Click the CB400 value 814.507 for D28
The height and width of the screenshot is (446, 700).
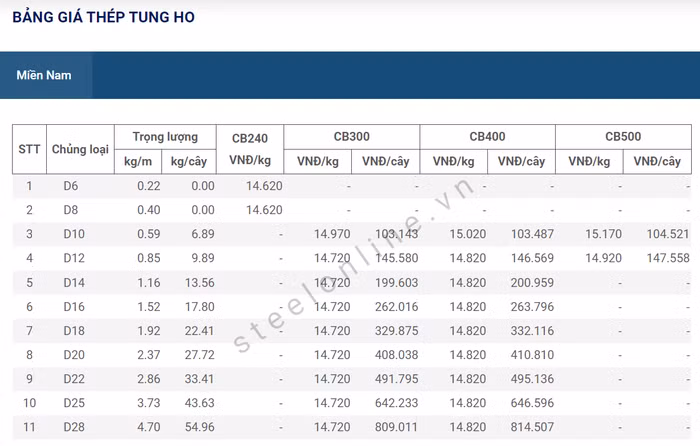point(532,426)
